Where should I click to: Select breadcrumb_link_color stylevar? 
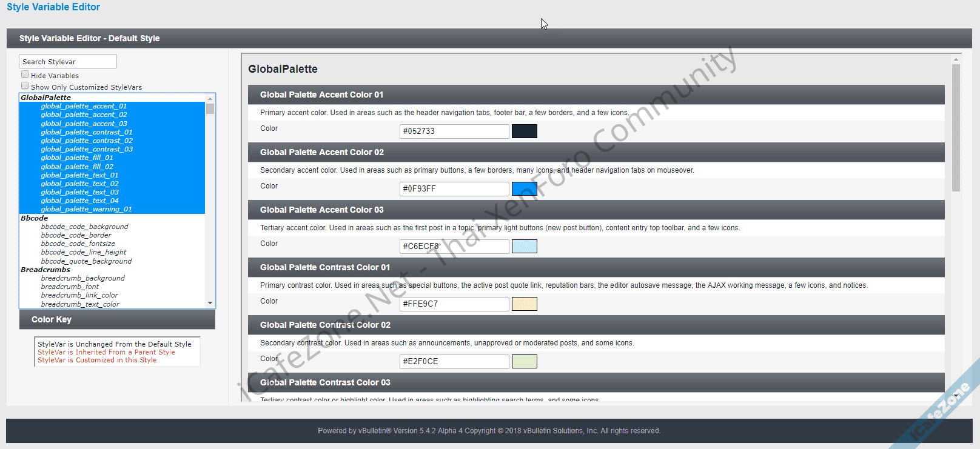79,295
